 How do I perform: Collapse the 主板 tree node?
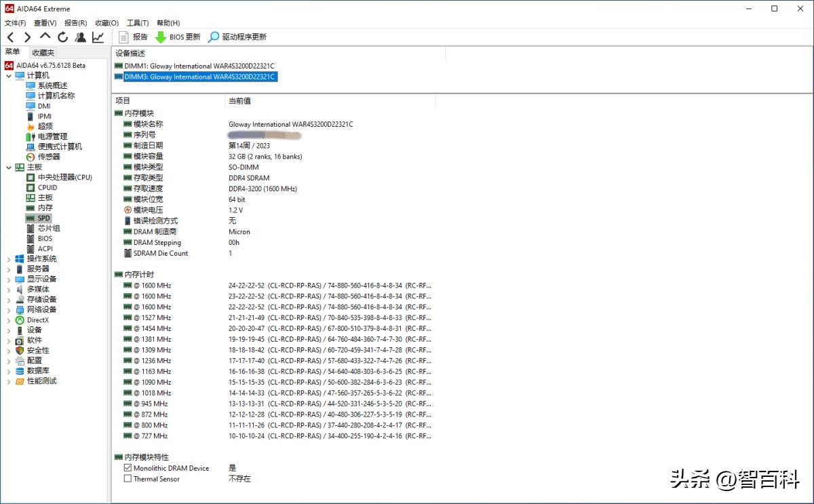[x=9, y=168]
